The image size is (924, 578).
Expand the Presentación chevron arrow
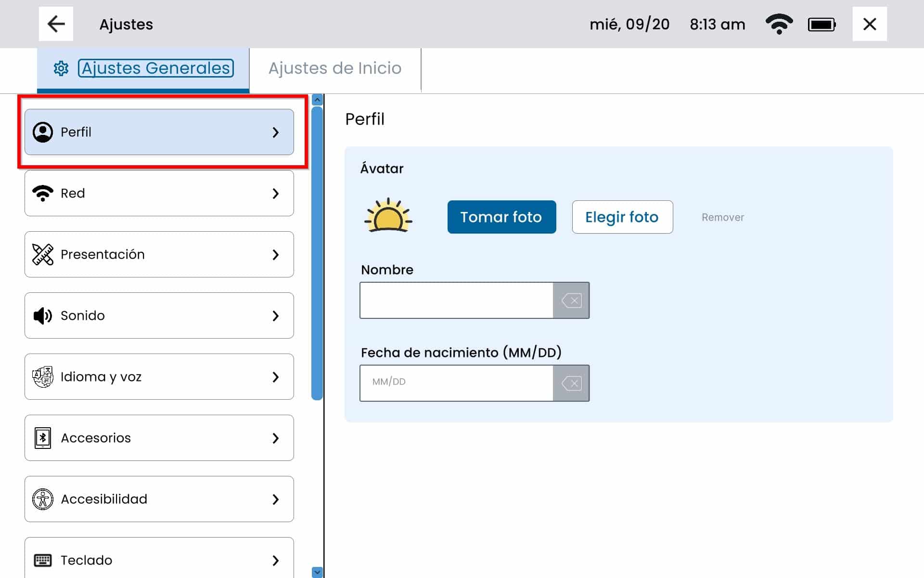tap(275, 254)
